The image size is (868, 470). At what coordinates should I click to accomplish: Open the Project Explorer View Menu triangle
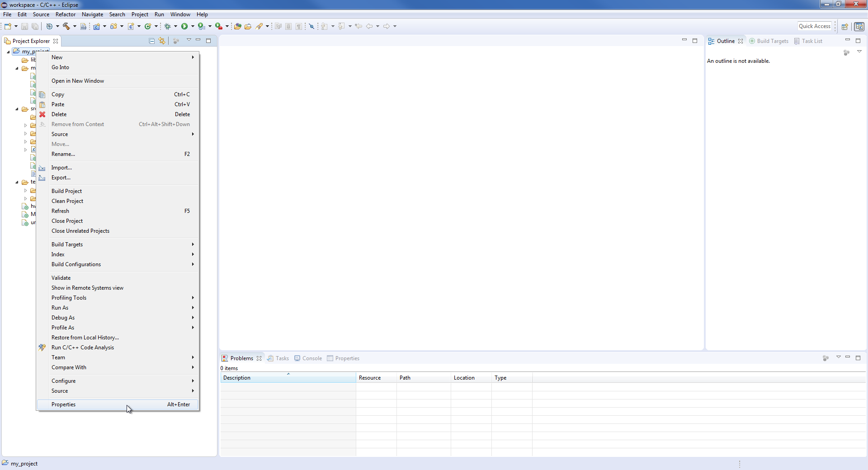tap(189, 40)
